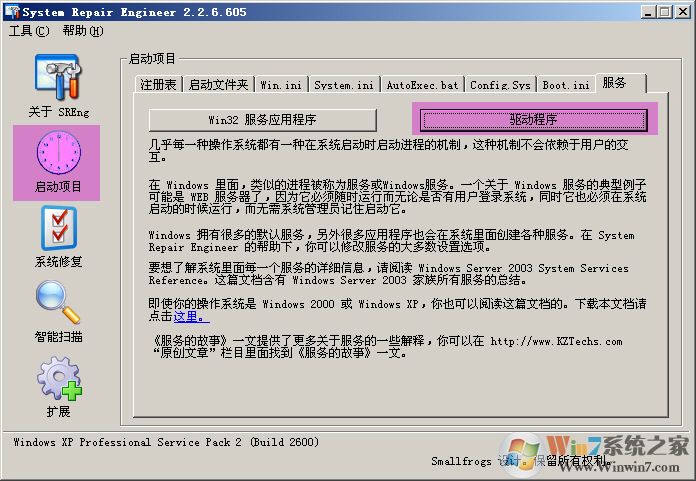Viewport: 696px width, 481px height.
Task: Switch to the Config.Sys tab
Action: pos(500,85)
